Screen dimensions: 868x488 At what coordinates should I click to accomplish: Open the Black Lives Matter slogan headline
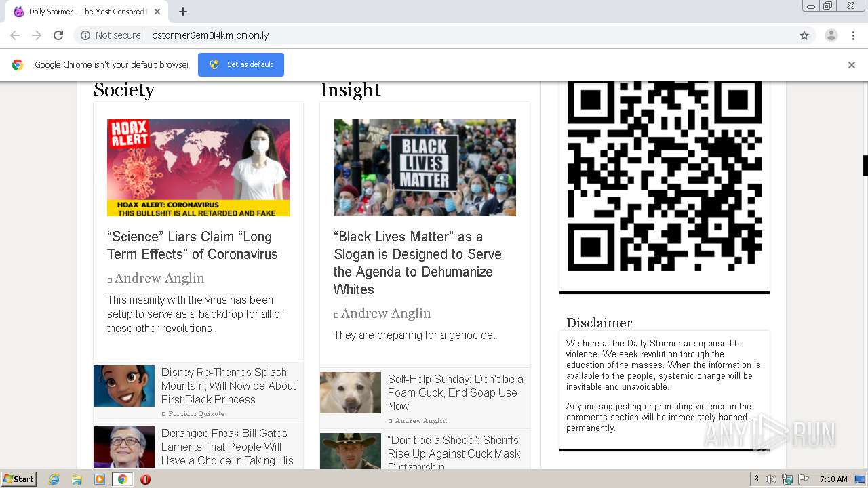pos(418,263)
